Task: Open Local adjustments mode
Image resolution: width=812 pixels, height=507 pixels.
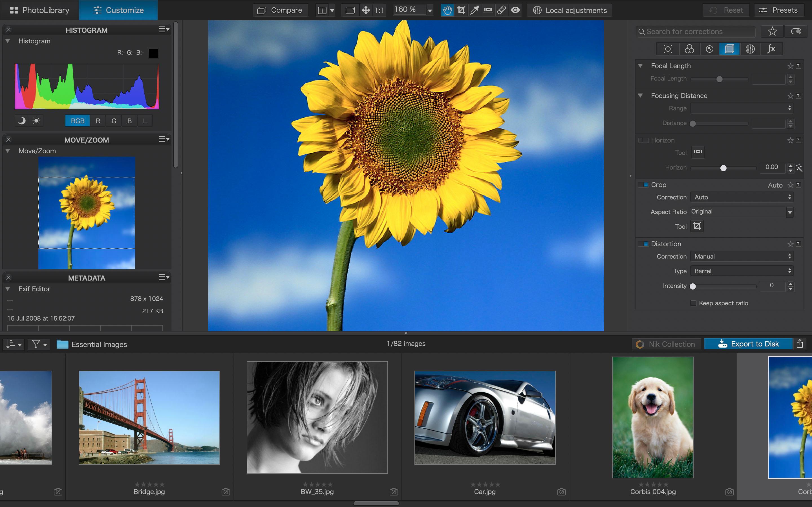Action: 570,10
